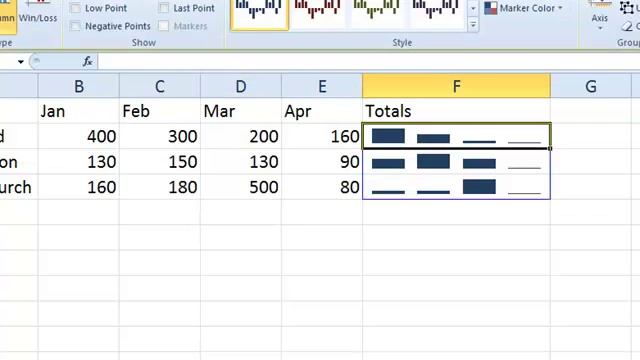Screen dimensions: 640x360
Task: Enable the Last Point checkbox
Action: pyautogui.click(x=164, y=8)
